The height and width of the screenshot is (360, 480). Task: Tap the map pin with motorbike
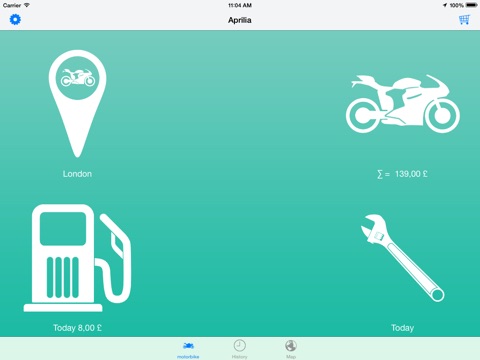coord(77,103)
